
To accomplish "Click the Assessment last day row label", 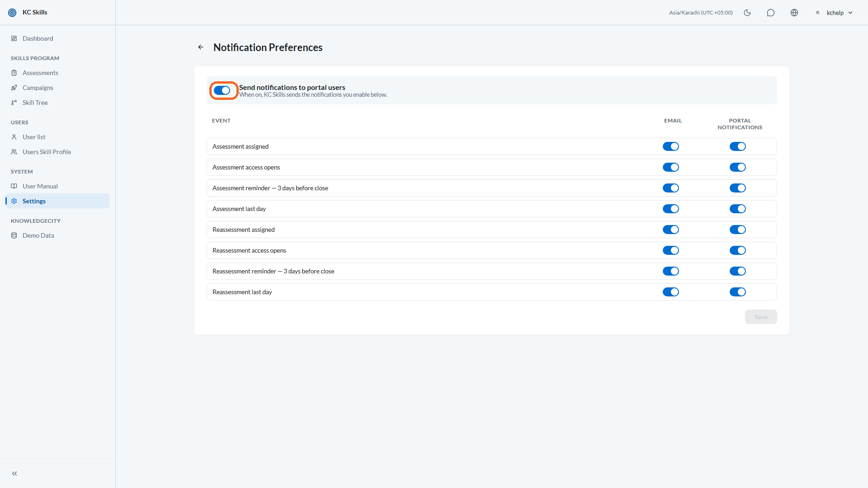I will (x=239, y=209).
